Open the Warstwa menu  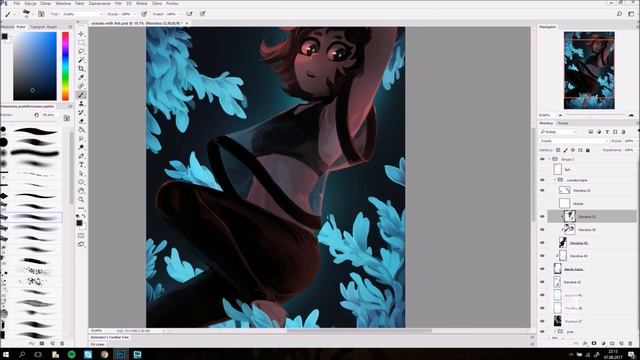pyautogui.click(x=63, y=3)
